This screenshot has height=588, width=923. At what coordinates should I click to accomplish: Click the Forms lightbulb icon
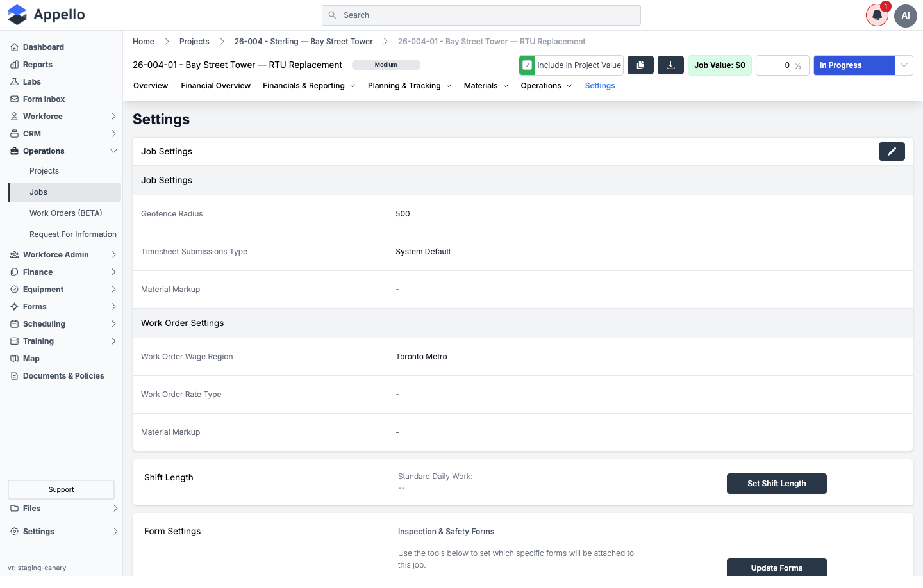[14, 307]
